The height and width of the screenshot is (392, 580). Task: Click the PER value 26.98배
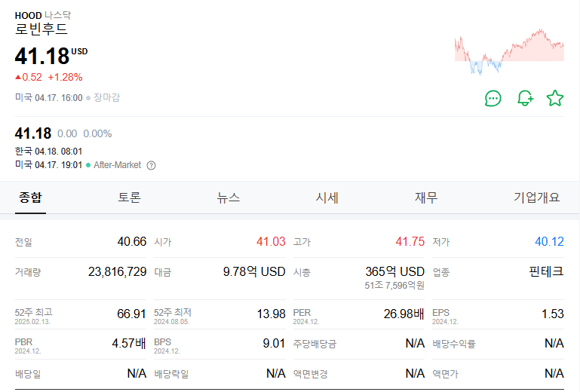click(404, 314)
